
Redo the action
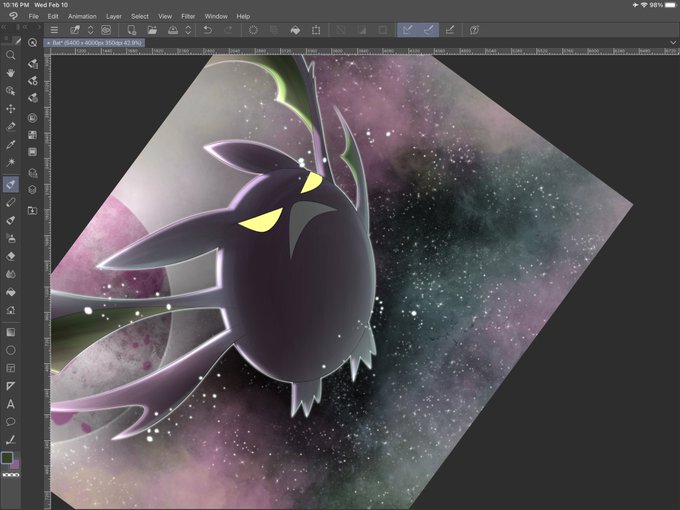(228, 30)
